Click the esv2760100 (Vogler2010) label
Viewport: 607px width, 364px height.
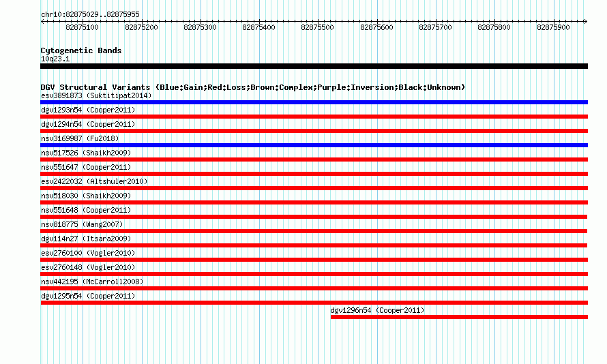tap(88, 253)
